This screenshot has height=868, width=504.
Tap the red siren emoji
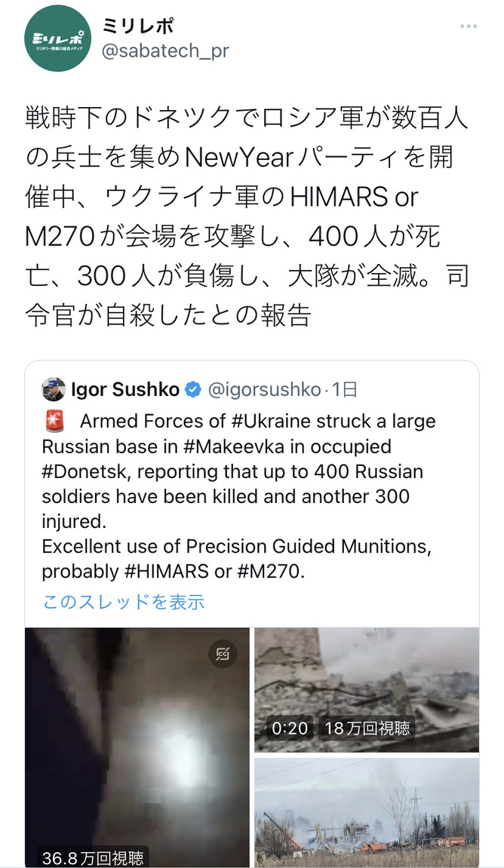point(54,421)
